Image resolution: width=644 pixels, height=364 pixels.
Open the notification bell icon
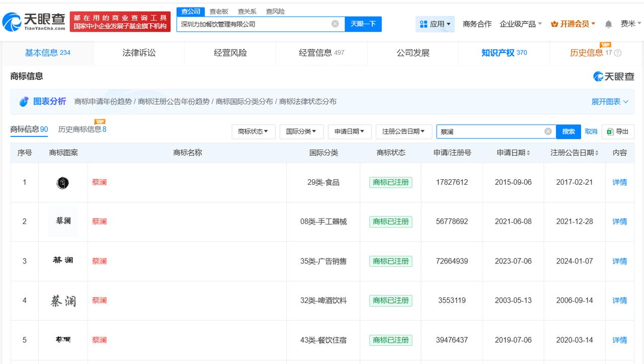tap(608, 24)
